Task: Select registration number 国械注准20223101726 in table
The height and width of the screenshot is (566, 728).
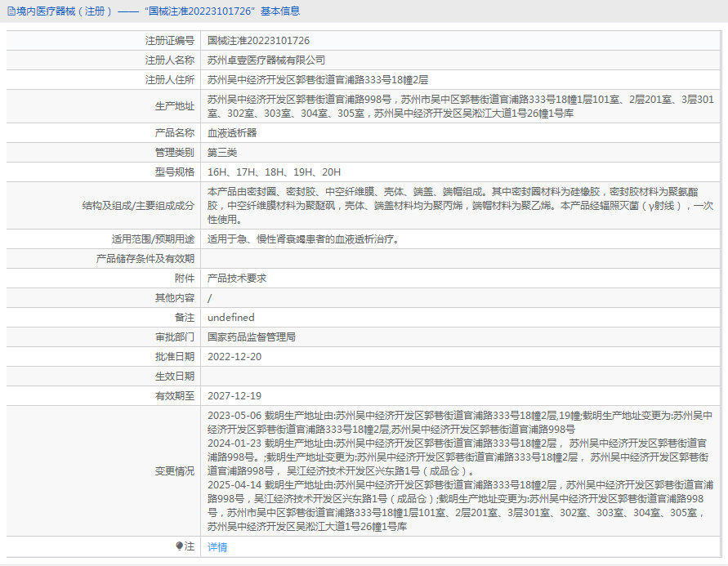Action: point(258,41)
